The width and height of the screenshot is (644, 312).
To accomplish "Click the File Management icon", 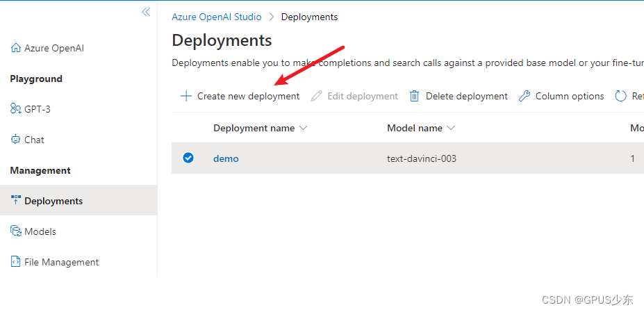I will [x=15, y=261].
